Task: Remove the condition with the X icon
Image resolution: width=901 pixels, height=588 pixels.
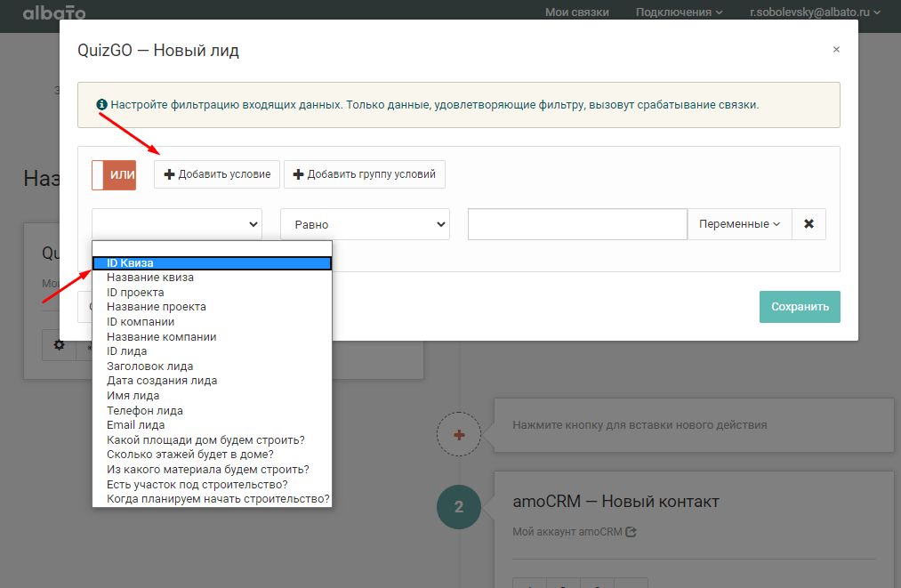Action: (x=808, y=224)
